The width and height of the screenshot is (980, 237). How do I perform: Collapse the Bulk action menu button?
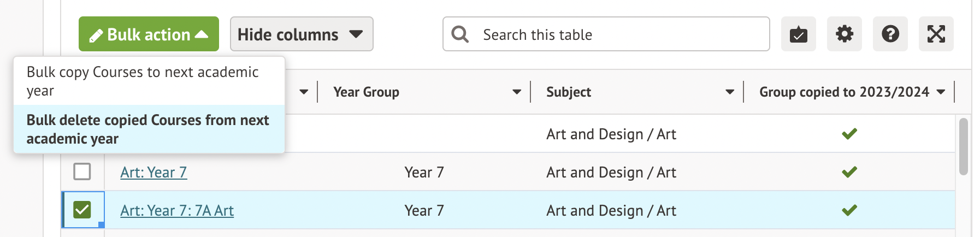[x=149, y=34]
